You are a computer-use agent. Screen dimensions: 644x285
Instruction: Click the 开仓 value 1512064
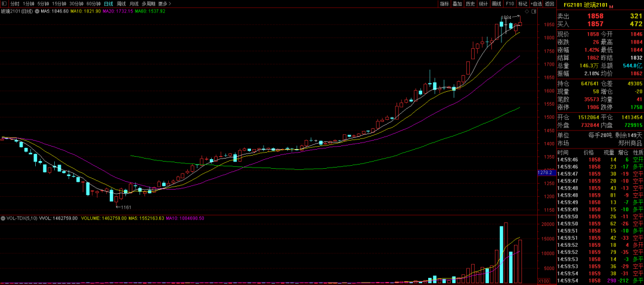tap(587, 117)
